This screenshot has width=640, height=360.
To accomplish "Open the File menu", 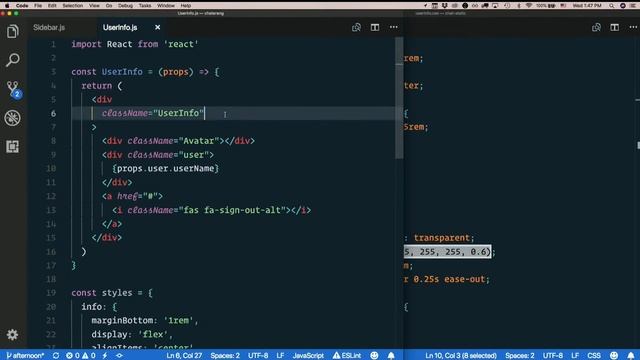I will pos(38,6).
